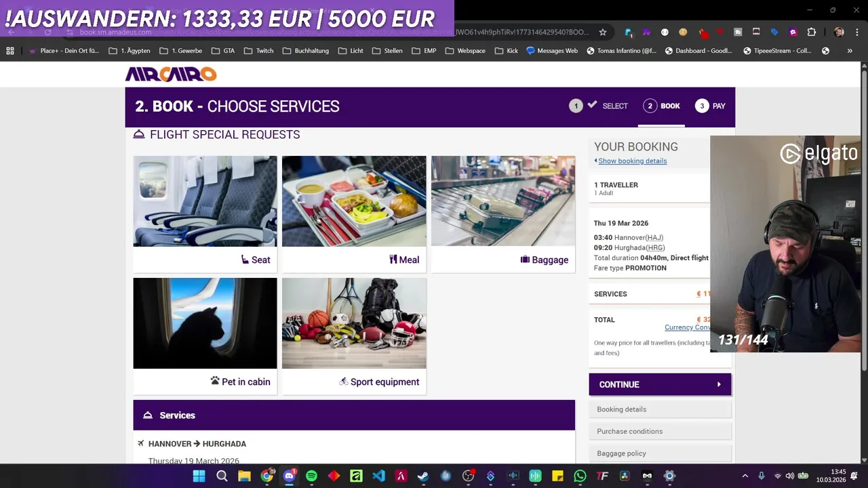
Task: Open Visual Studio Code from taskbar
Action: coord(378,476)
